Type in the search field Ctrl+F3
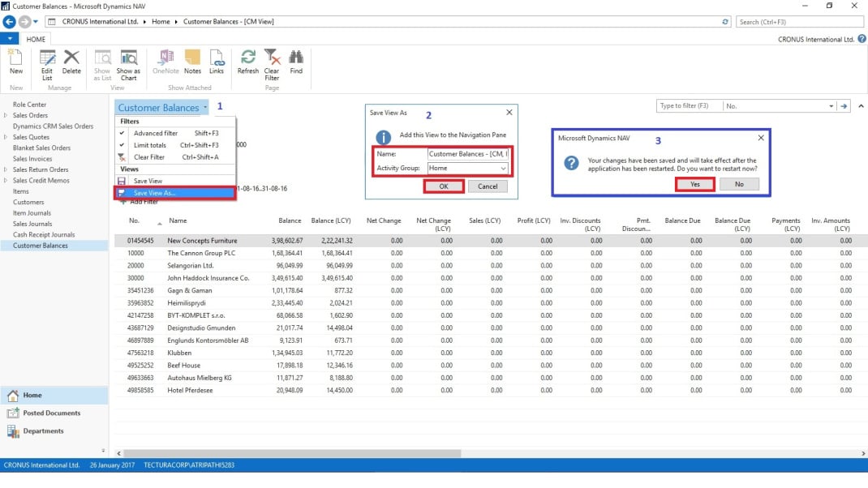This screenshot has width=868, height=488. pyautogui.click(x=799, y=20)
